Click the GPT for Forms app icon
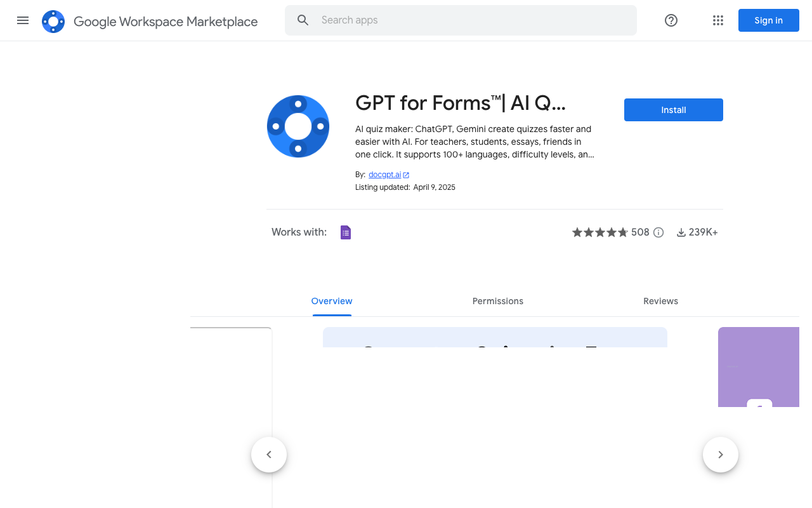The height and width of the screenshot is (508, 812). click(298, 126)
